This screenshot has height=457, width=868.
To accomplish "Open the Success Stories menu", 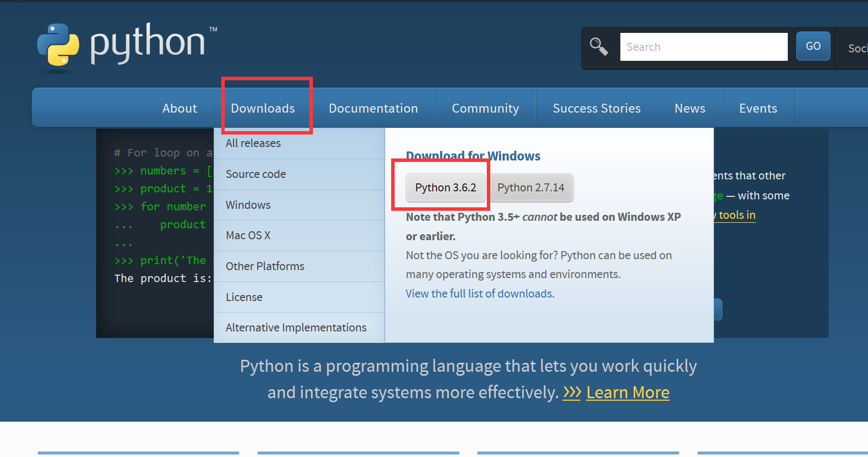I will tap(596, 108).
